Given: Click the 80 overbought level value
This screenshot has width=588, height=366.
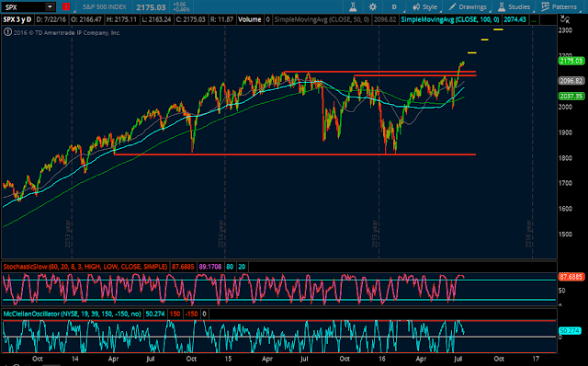Looking at the screenshot, I should pyautogui.click(x=230, y=267).
